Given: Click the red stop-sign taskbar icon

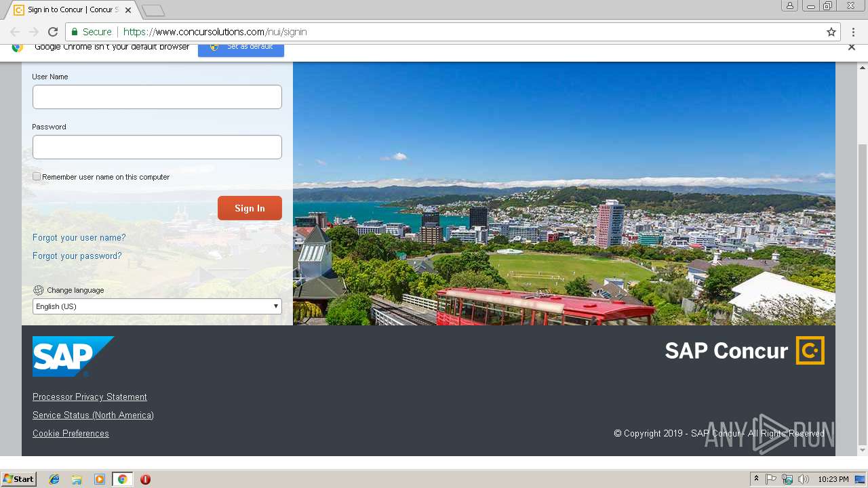Looking at the screenshot, I should tap(145, 479).
